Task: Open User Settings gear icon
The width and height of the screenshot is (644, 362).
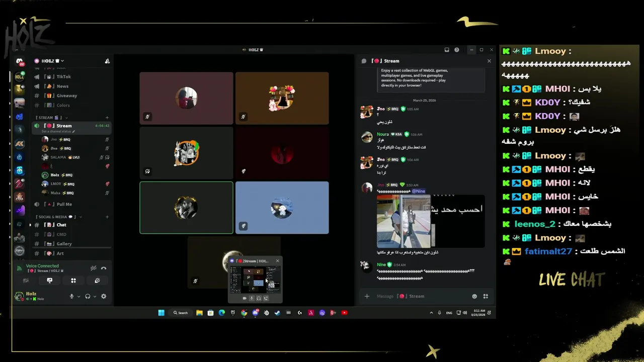Action: [x=104, y=296]
